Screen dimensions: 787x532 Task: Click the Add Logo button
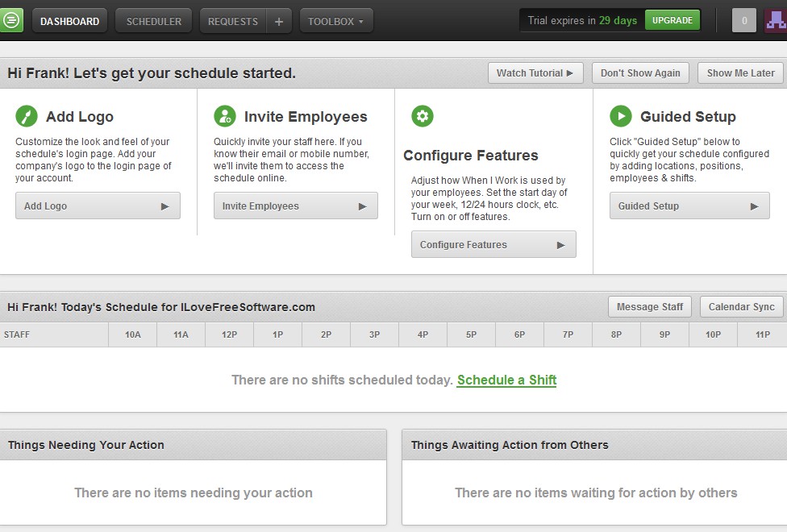pos(98,206)
